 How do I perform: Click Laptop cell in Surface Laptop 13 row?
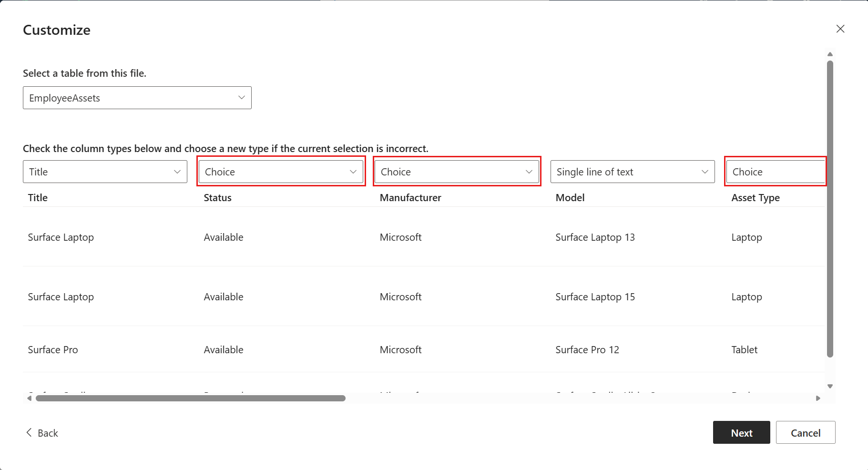tap(746, 237)
